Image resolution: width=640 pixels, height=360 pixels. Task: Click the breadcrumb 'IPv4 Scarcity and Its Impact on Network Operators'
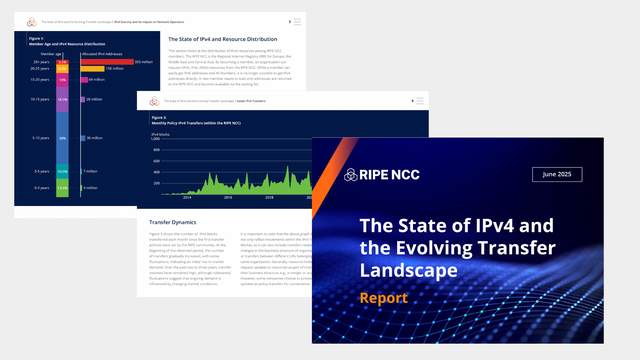pos(149,22)
